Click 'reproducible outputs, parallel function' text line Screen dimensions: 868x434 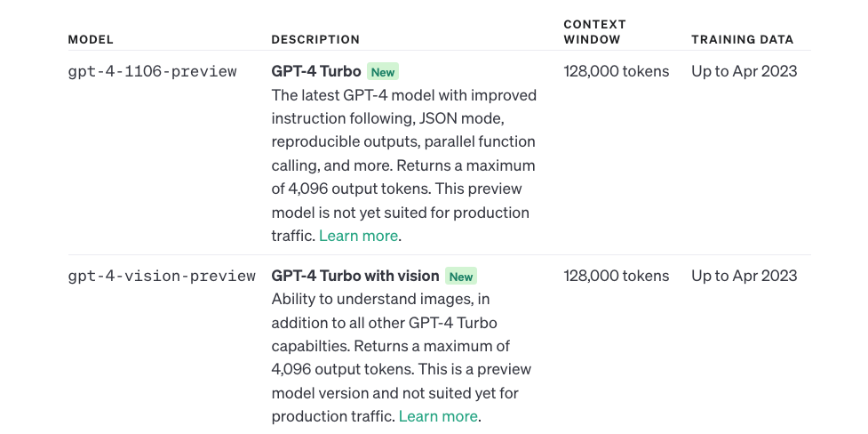point(403,142)
